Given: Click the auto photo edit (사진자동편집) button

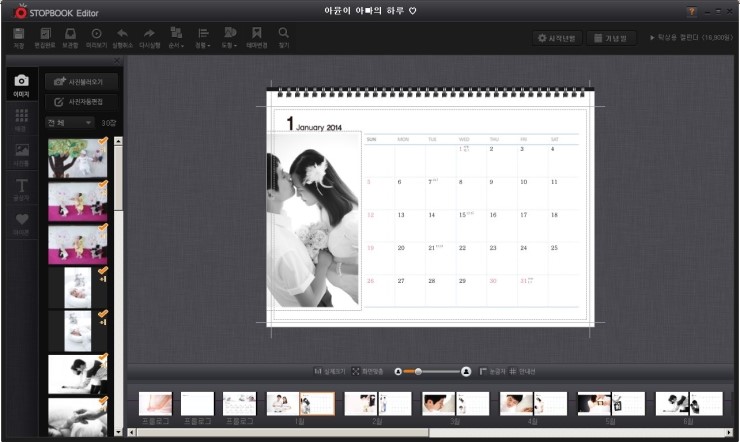Looking at the screenshot, I should [81, 102].
